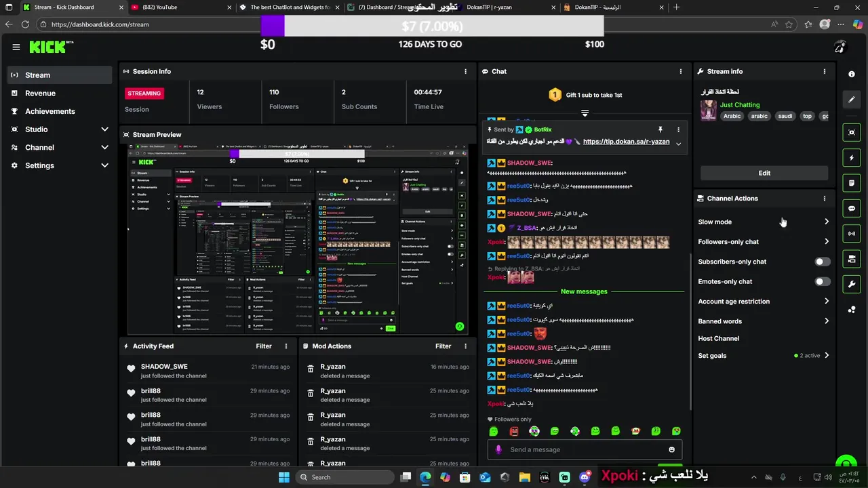Image resolution: width=868 pixels, height=488 pixels.
Task: Click Filter in Mod Actions
Action: (443, 346)
